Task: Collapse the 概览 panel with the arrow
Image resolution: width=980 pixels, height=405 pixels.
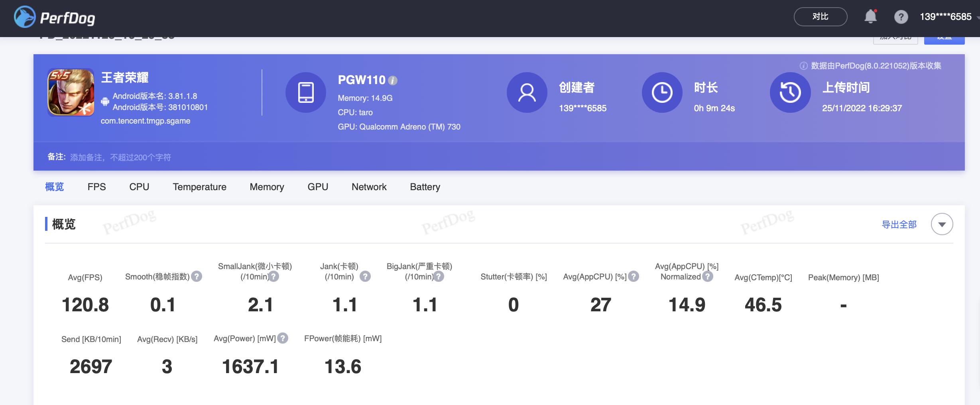Action: click(943, 224)
